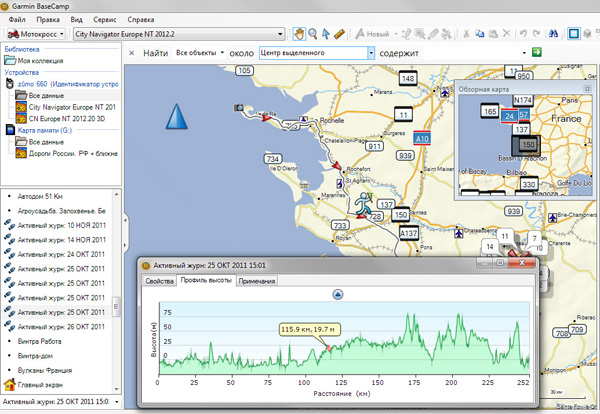Select the Zoom magnifier tool
Screen dimensions: 600x414
313,34
